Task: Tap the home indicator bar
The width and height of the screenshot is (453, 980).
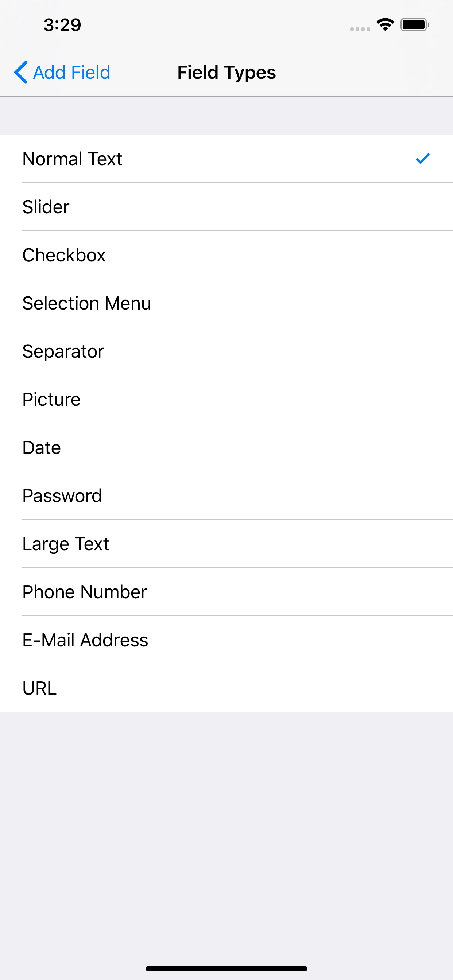Action: 226,968
